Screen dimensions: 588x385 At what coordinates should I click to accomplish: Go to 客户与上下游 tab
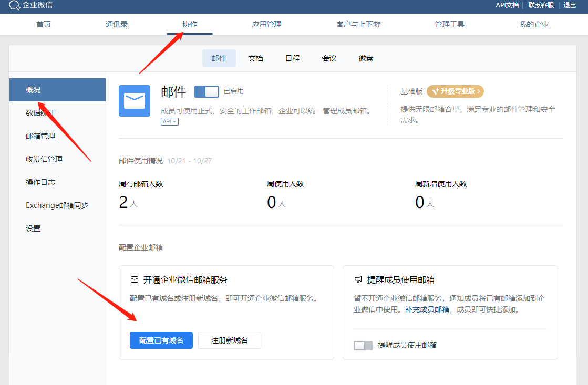358,24
